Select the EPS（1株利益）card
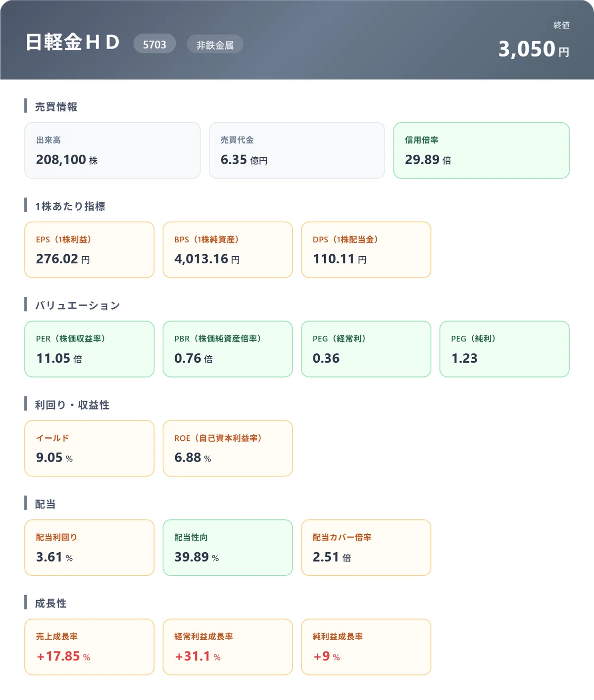 90,250
